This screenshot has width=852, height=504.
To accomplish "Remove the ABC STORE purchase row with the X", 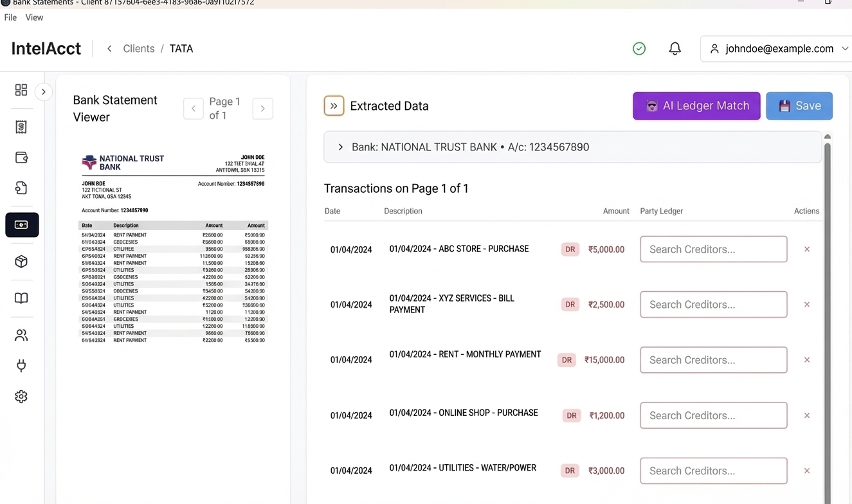I will [x=807, y=249].
